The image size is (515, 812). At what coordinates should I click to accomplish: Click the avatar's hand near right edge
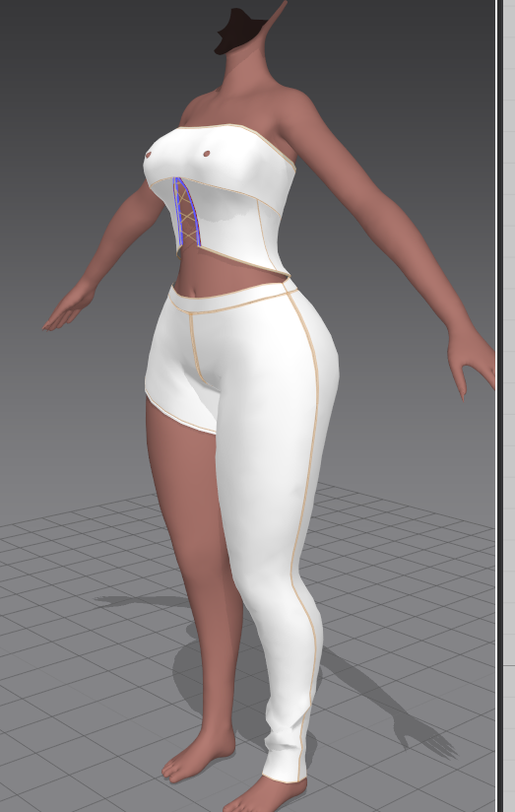472,363
